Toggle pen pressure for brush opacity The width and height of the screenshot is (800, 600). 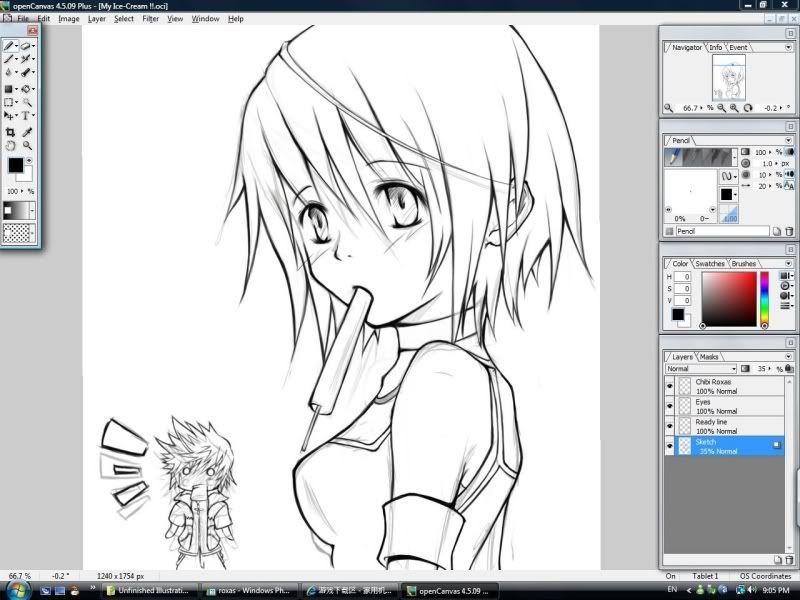[789, 152]
